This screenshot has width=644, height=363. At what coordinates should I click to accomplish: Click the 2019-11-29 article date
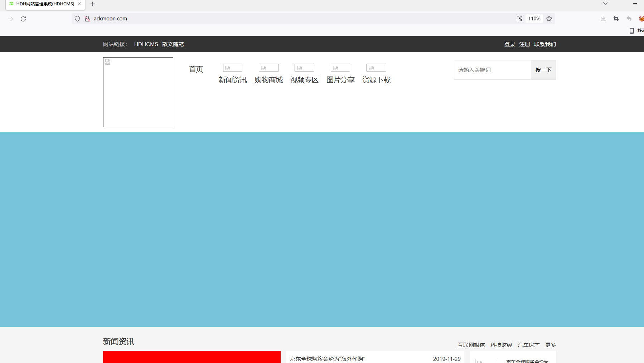[447, 359]
